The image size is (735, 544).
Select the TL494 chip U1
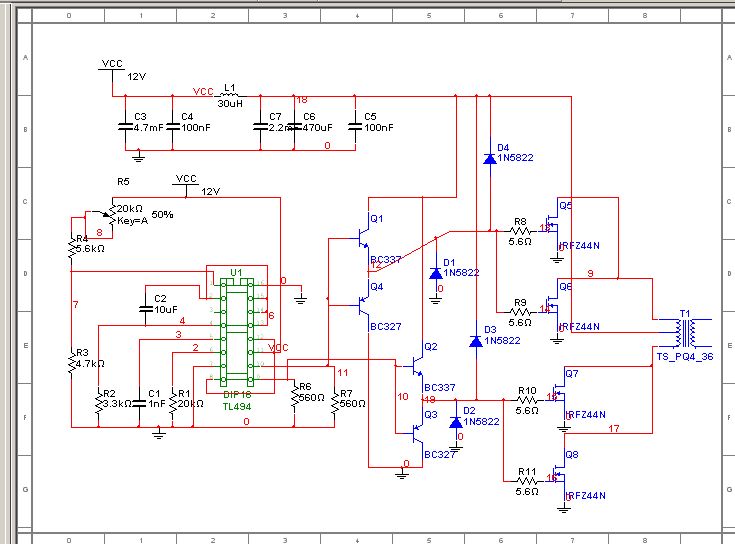[x=237, y=332]
